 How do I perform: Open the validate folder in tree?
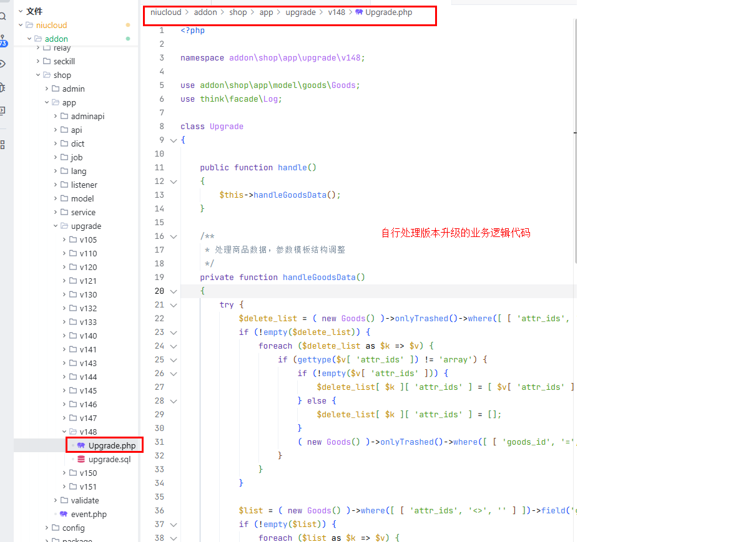(84, 501)
